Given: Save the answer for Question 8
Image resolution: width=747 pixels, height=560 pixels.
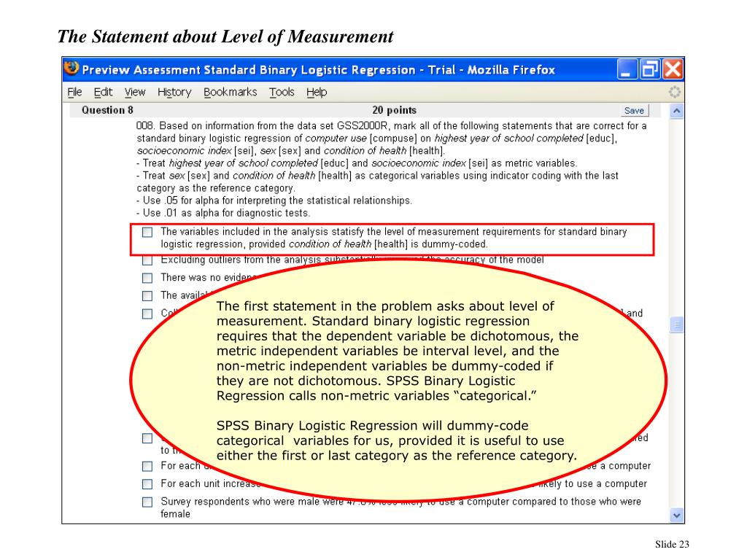Looking at the screenshot, I should 634,111.
